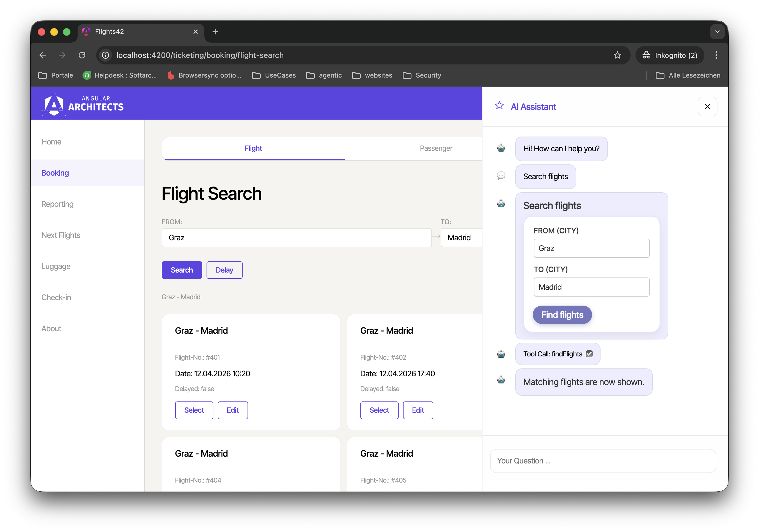Click assistant FROM (CITY) input
759x532 pixels.
click(592, 248)
